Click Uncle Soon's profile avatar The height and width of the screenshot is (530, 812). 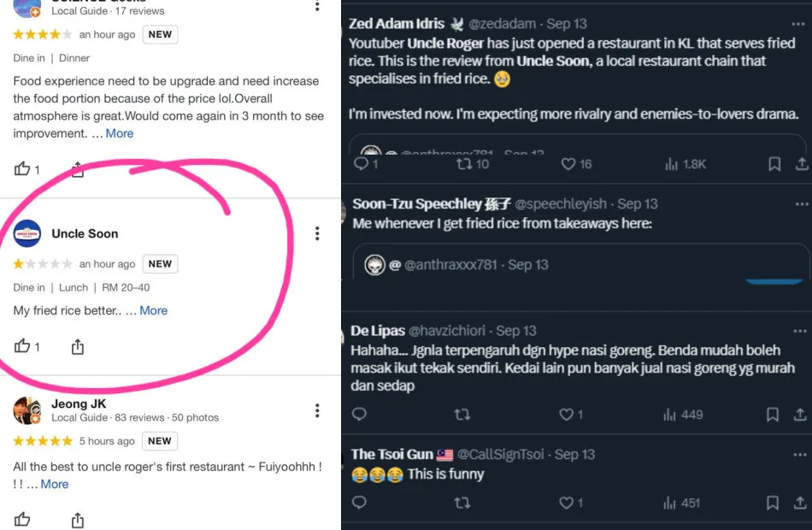[27, 233]
